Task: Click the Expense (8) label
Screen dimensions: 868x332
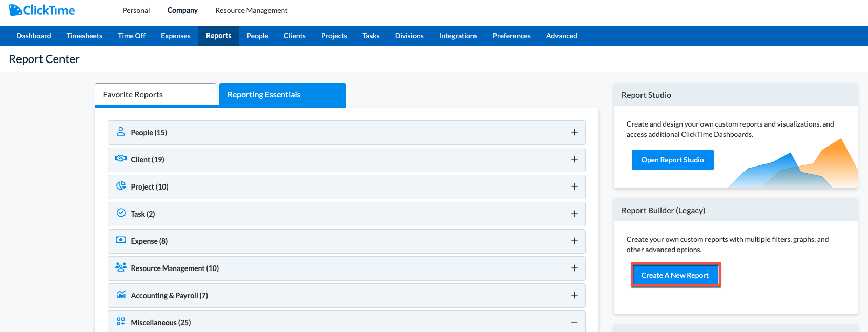Action: 149,241
